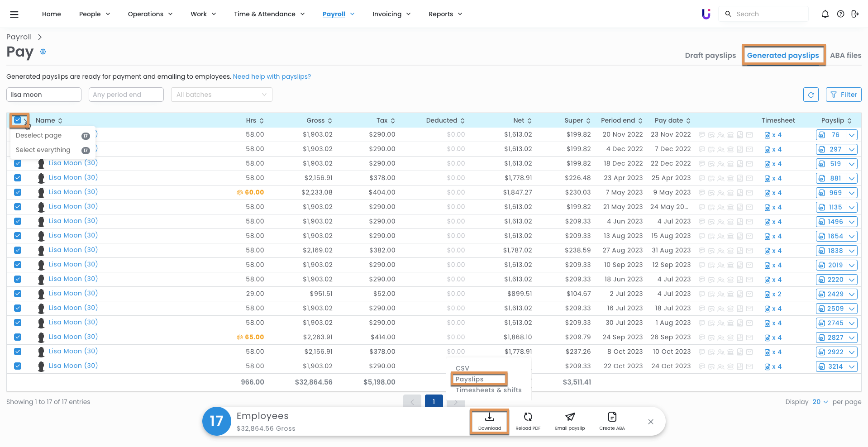Choose Payslips from the download menu
This screenshot has width=868, height=447.
469,379
